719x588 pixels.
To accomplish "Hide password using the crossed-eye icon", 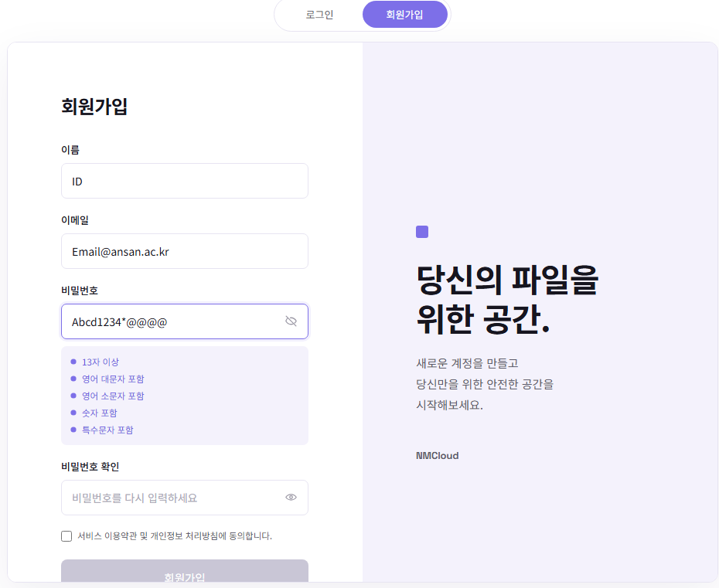I will pos(291,321).
